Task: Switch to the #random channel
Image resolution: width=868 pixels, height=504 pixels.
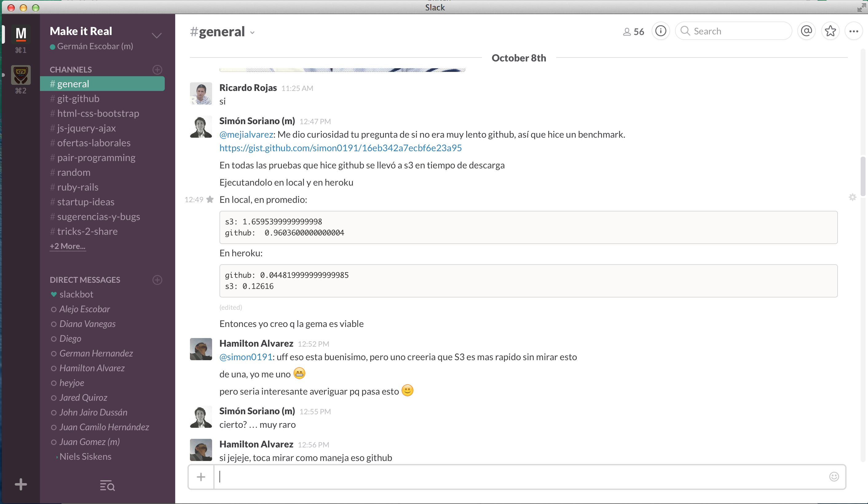Action: (x=73, y=172)
